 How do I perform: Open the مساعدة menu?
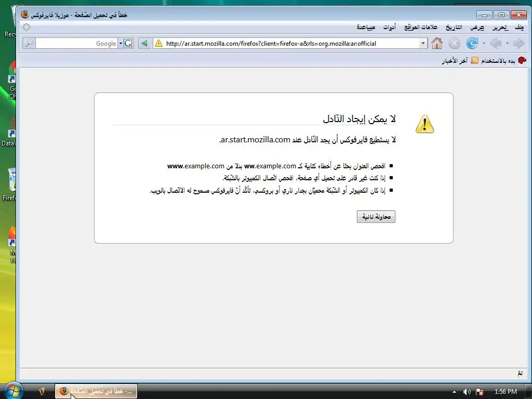tap(366, 27)
